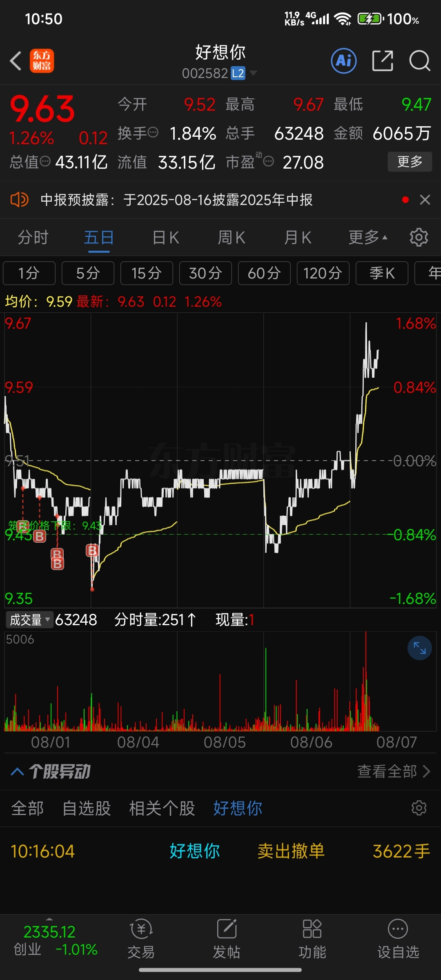Expand stock code 002582 dropdown arrow

click(253, 73)
